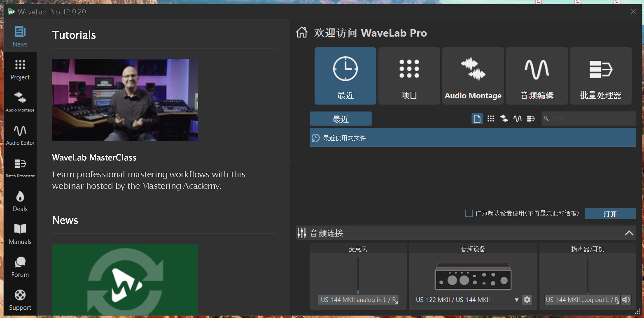Filter recent list by audio montage icon
Viewport: 644px width, 318px height.
504,119
